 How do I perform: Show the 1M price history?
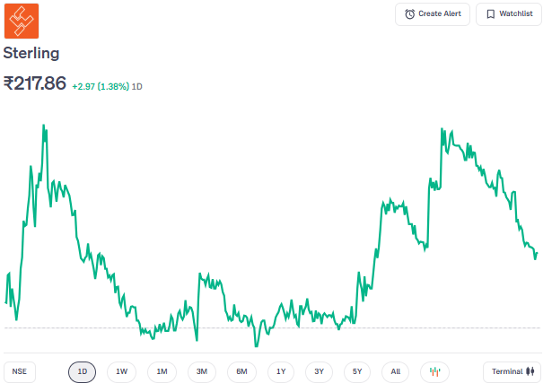pos(162,371)
